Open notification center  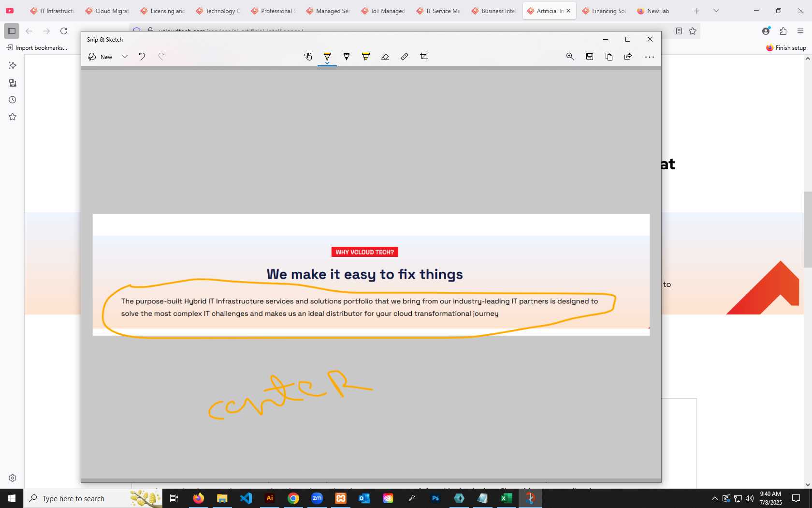click(796, 498)
